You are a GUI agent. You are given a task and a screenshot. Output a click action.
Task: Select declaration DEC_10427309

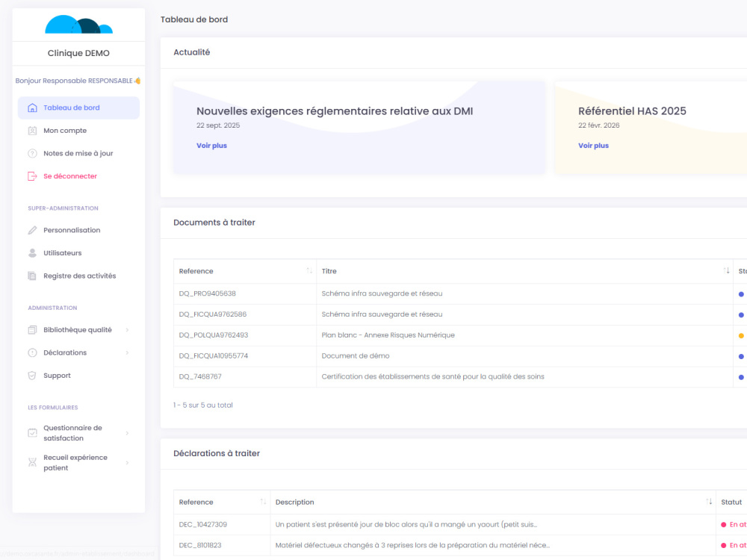[x=203, y=524]
